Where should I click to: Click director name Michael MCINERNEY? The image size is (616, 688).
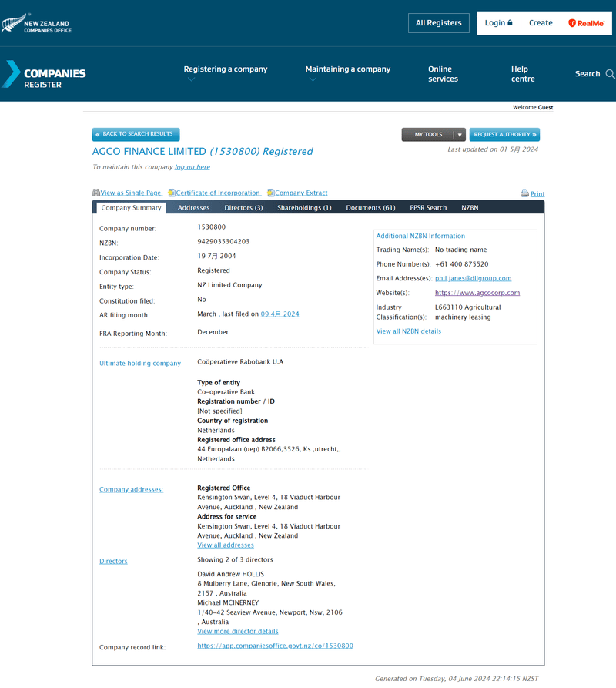pos(228,603)
